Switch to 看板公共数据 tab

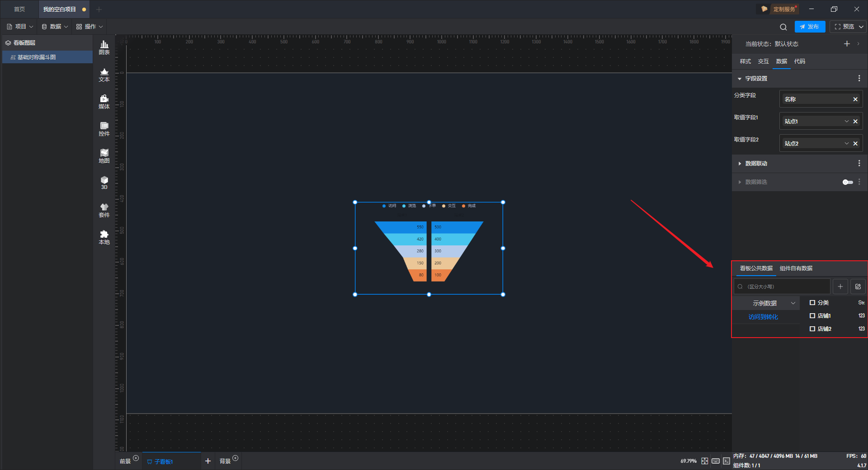point(756,268)
